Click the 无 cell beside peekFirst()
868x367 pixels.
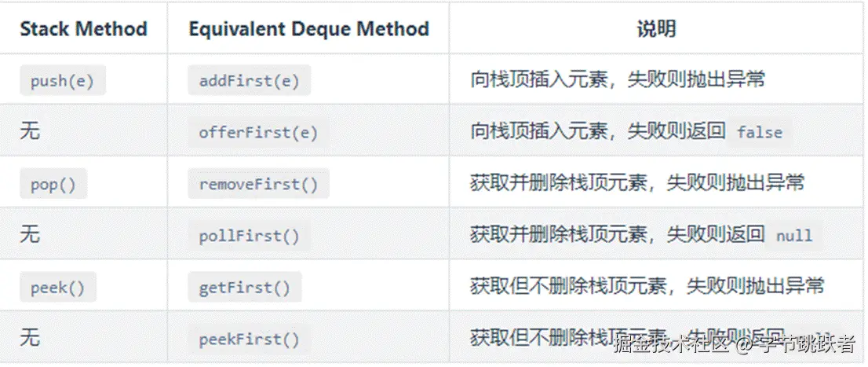coord(30,339)
